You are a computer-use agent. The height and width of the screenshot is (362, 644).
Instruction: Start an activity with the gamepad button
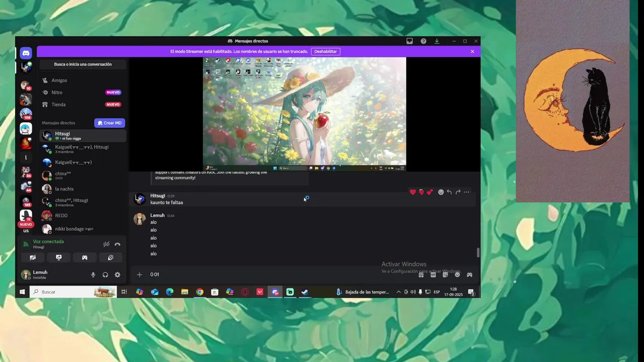[85, 257]
